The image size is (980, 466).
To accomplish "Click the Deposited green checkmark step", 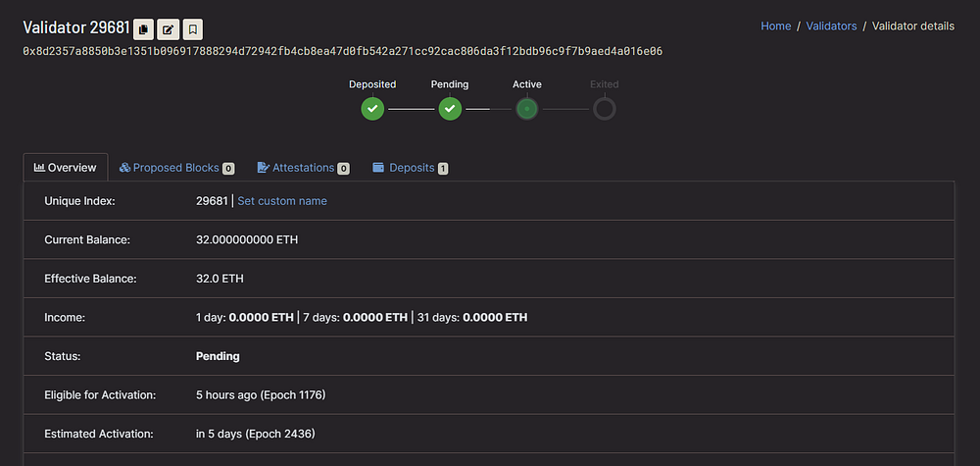I will click(x=372, y=109).
